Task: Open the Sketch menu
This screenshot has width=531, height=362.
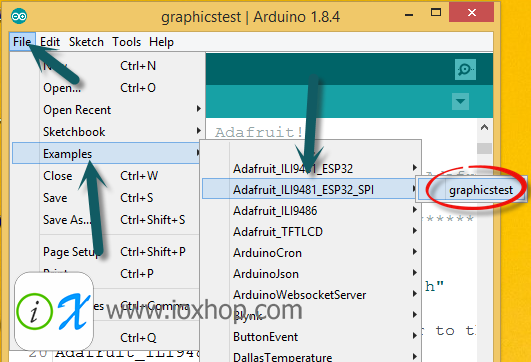Action: 86,42
